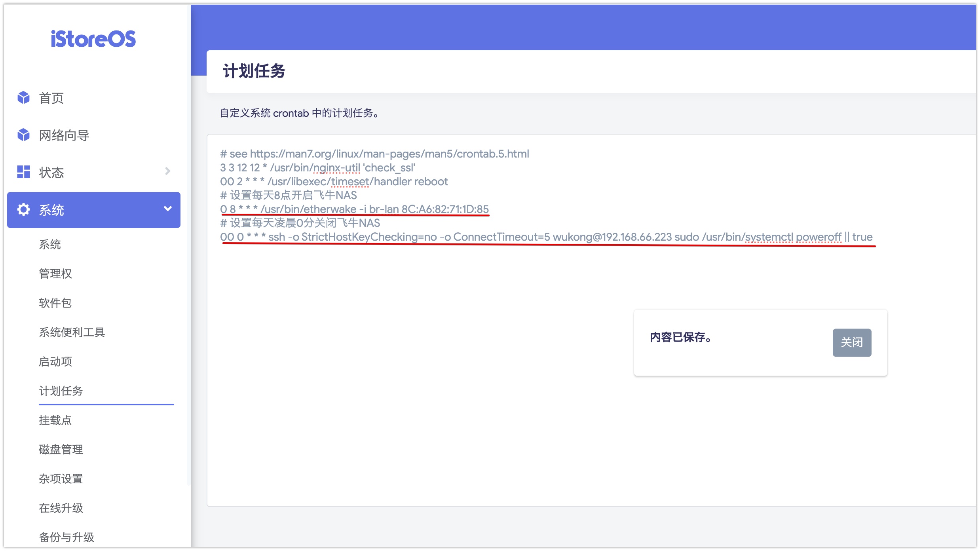The image size is (980, 551).
Task: Go to 管理权 settings
Action: tap(55, 274)
